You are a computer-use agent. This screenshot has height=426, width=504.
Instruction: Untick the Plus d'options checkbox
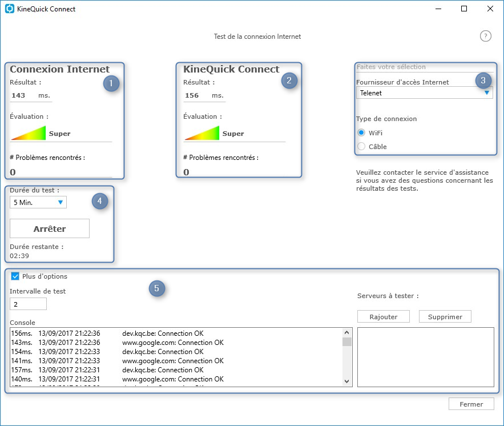tap(15, 276)
